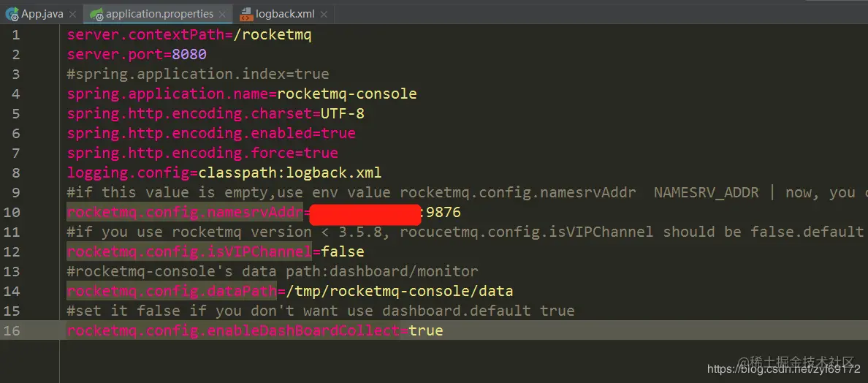The image size is (868, 383).
Task: Click the comment starting '#if this value is empty'
Action: point(467,193)
